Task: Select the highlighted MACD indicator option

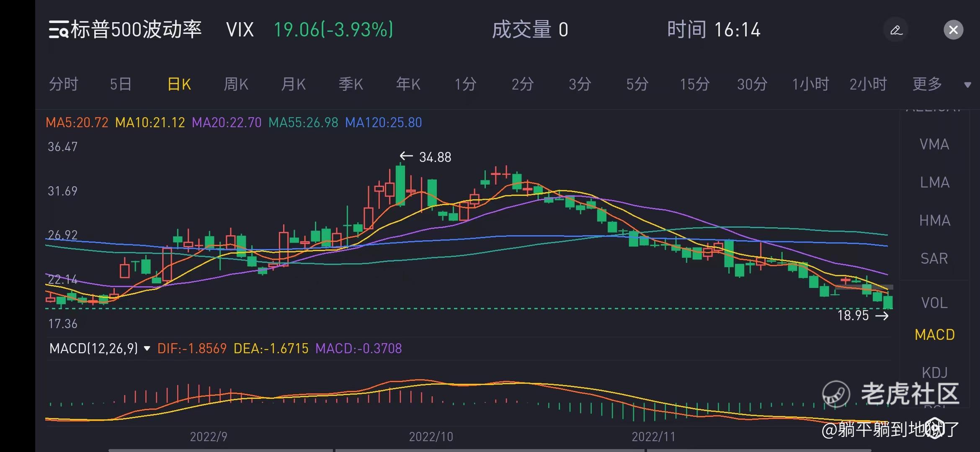Action: coord(934,335)
